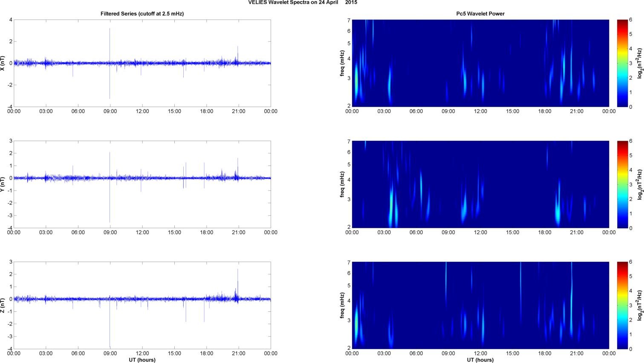The image size is (644, 363).
Task: Click the large 09:00 spike in the Y series
Action: pos(110,188)
